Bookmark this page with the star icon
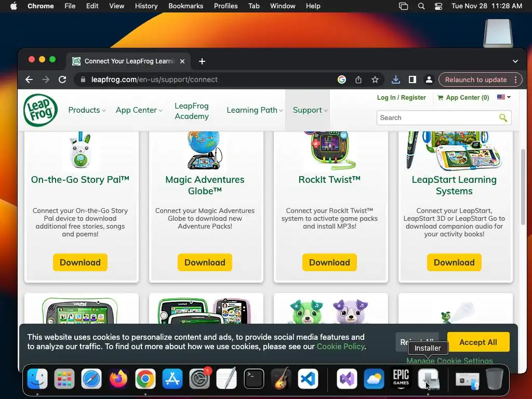The width and height of the screenshot is (532, 399). (375, 79)
